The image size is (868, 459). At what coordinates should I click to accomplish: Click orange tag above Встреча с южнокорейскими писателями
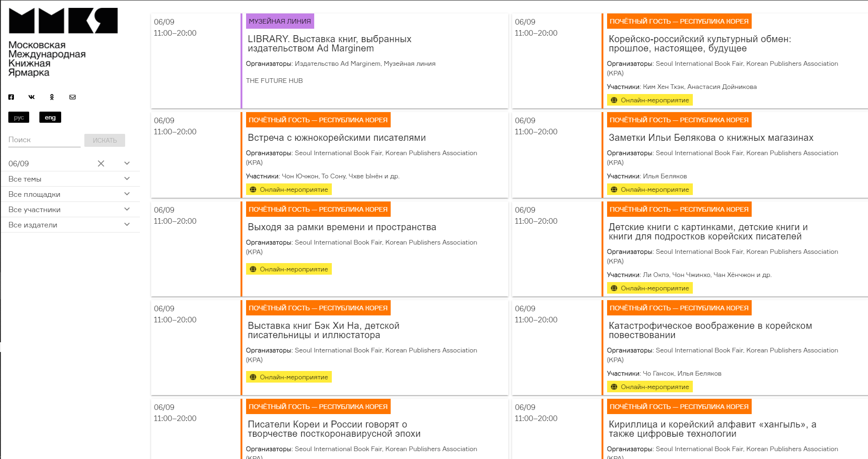(318, 120)
